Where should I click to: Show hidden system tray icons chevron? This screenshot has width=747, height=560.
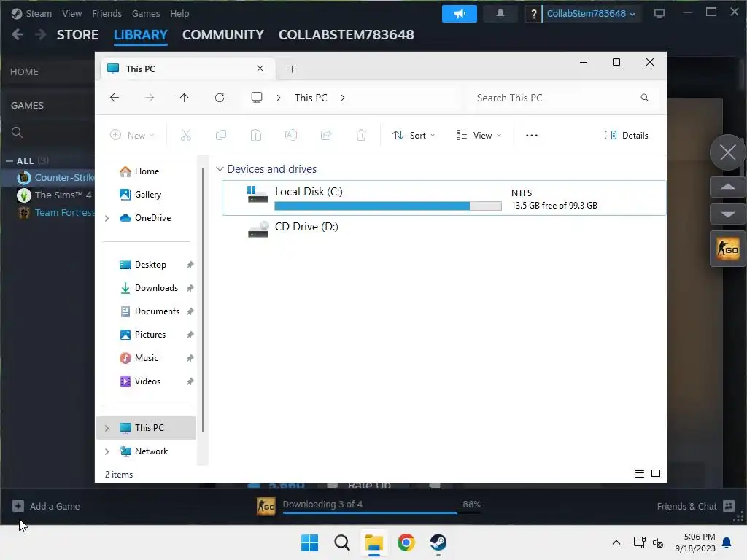click(x=616, y=542)
